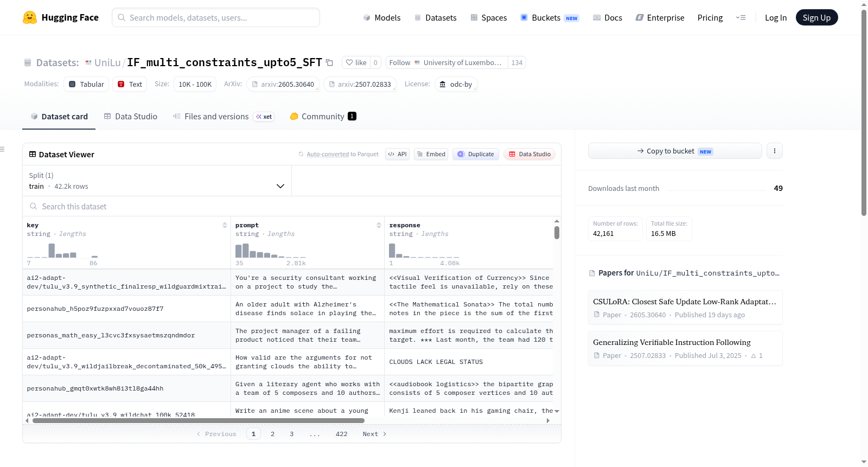Open the Data Studio tab

tap(131, 117)
